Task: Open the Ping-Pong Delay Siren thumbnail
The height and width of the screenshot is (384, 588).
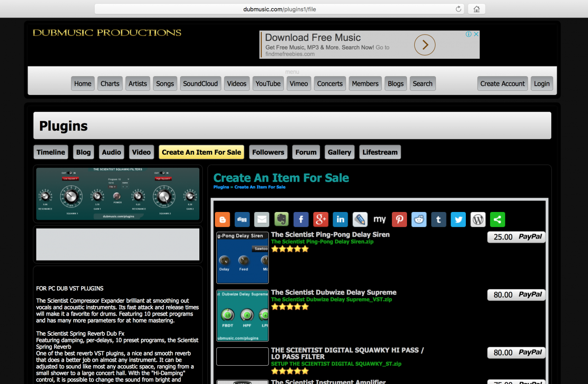Action: tap(243, 258)
